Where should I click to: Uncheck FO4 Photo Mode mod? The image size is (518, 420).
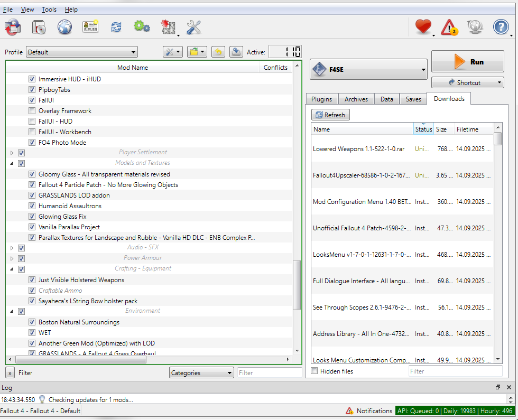point(32,142)
